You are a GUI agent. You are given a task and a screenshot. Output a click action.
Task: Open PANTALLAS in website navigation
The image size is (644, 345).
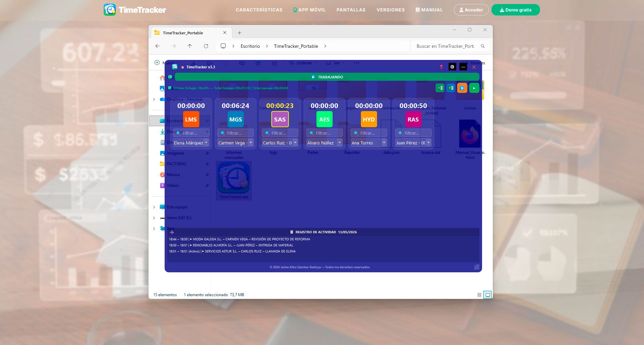[351, 10]
